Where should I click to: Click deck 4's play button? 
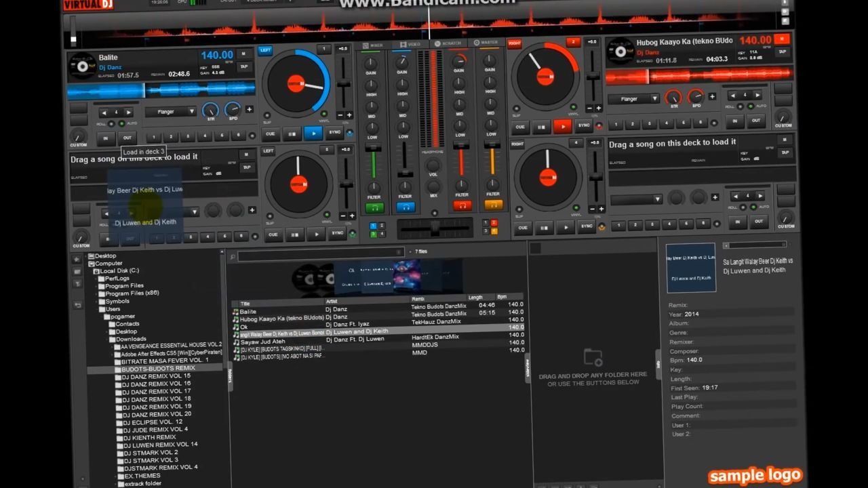tap(565, 227)
